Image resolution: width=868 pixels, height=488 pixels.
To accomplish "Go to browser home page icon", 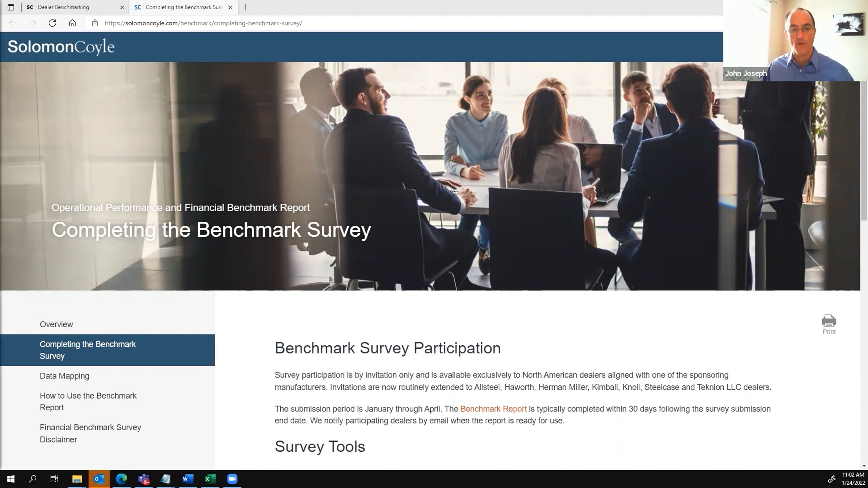I will 72,23.
